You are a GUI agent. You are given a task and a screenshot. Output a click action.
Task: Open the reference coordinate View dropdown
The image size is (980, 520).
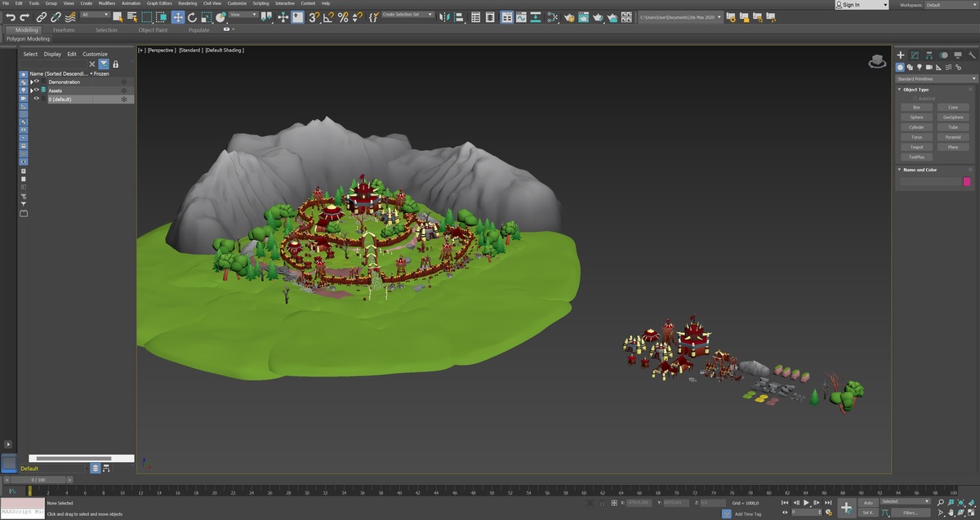pos(243,15)
